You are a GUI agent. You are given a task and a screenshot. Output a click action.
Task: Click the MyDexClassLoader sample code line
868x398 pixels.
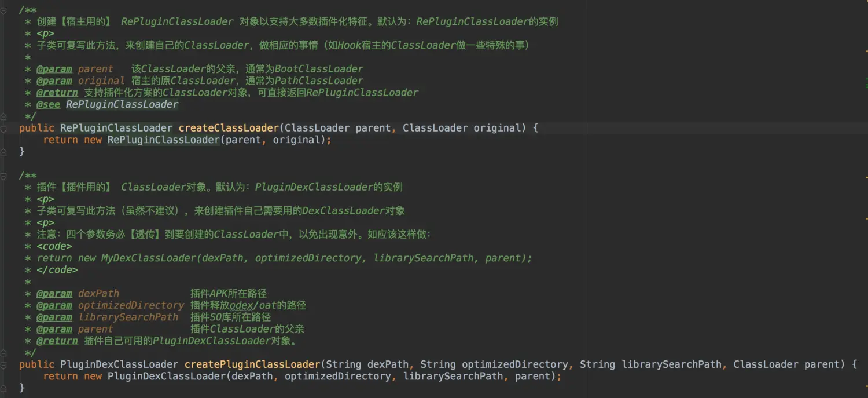(x=284, y=258)
